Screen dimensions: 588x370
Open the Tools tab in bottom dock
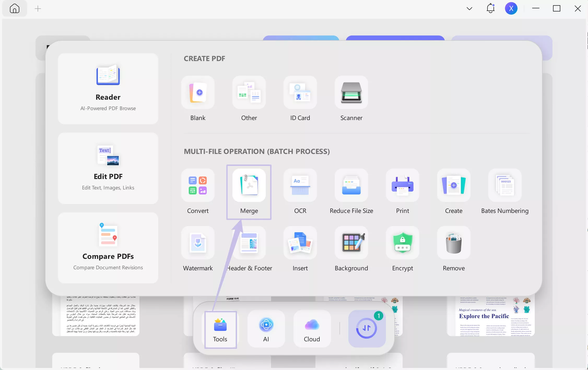(x=220, y=330)
